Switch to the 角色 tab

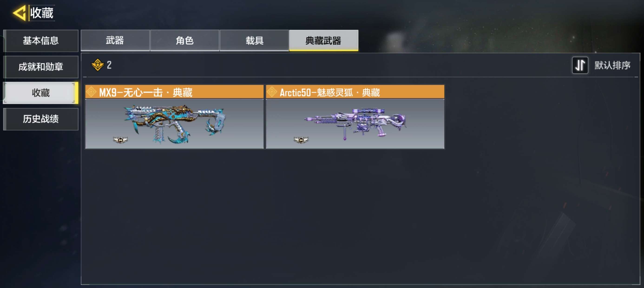184,40
